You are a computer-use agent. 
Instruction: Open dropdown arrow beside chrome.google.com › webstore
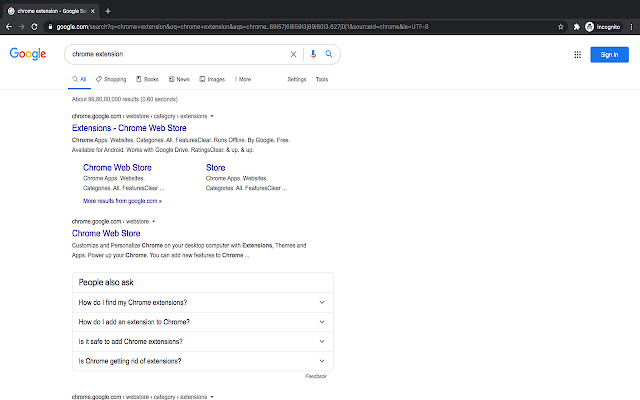click(153, 222)
